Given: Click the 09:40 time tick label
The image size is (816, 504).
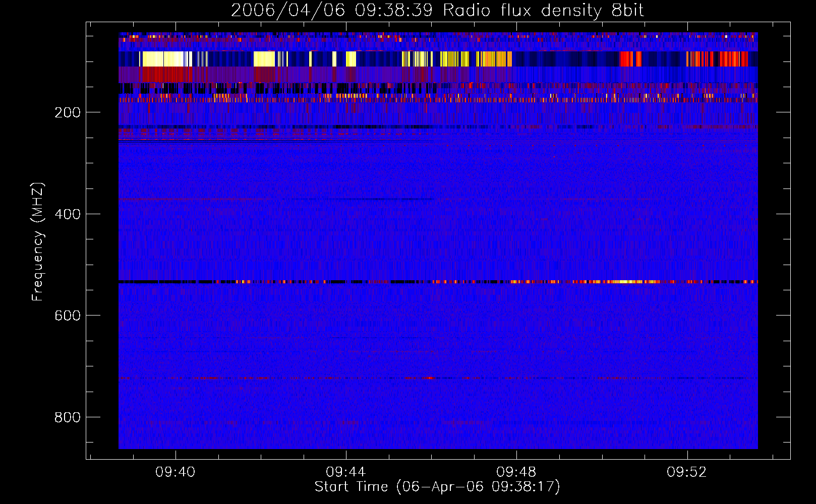Looking at the screenshot, I should [176, 472].
